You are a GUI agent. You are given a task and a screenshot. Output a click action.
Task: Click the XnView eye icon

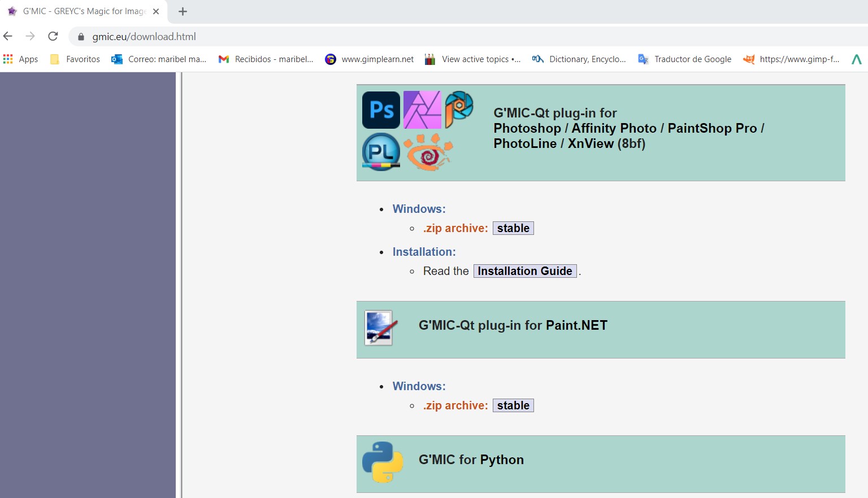point(428,152)
